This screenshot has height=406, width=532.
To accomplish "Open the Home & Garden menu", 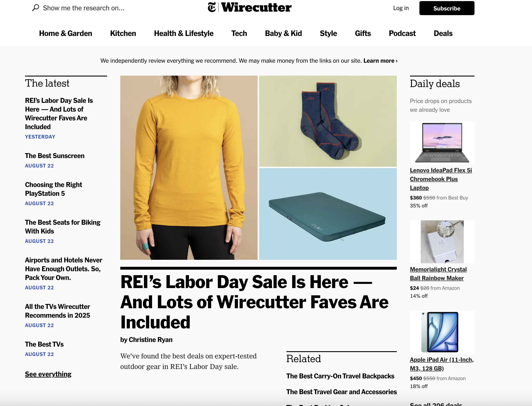I will coord(66,33).
